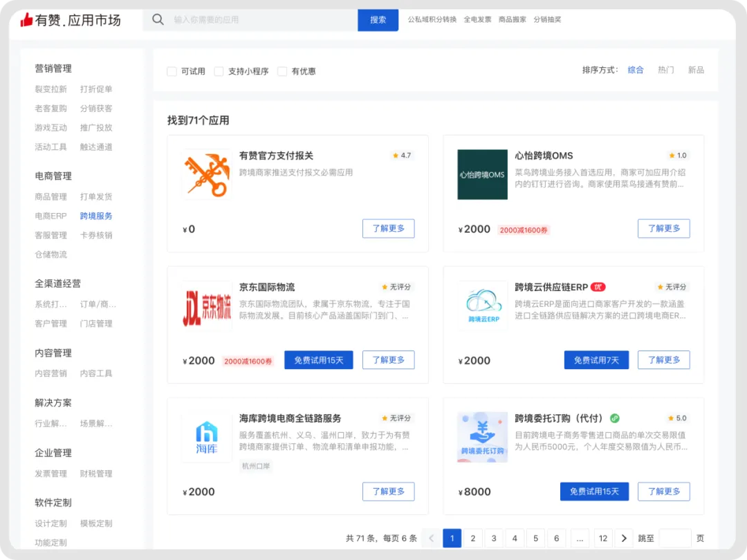Screen dimensions: 747x560
Task: Click 了解更多 for 心怡跨境OMS
Action: (663, 229)
